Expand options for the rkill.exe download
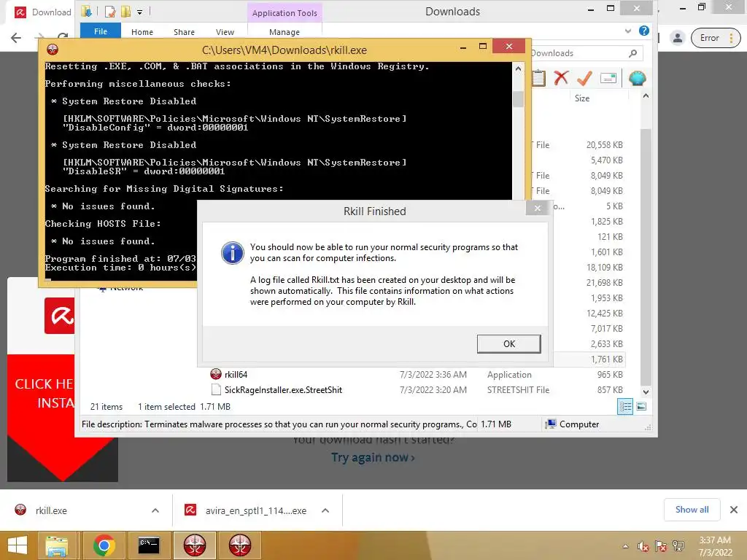The height and width of the screenshot is (560, 747). 155,510
